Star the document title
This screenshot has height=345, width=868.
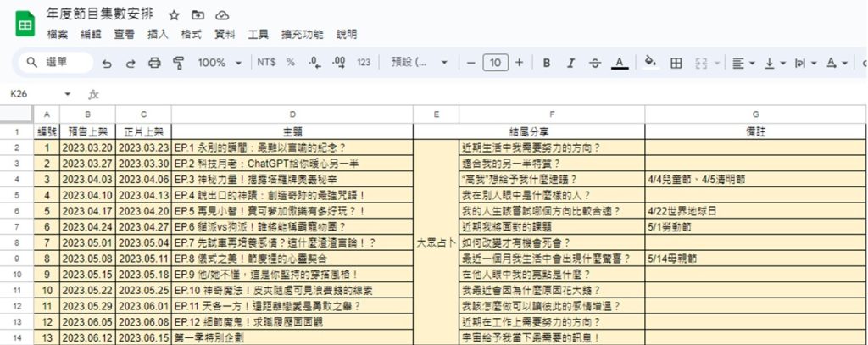pos(174,15)
